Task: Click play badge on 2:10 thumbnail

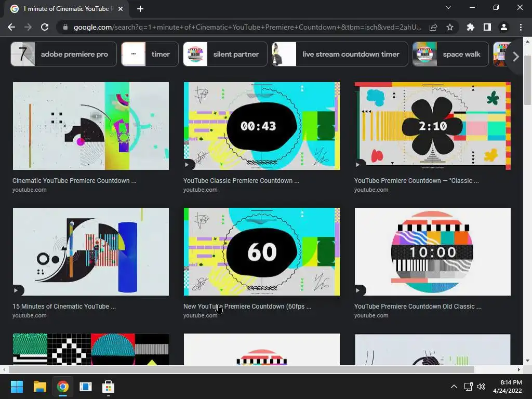Action: pyautogui.click(x=358, y=165)
